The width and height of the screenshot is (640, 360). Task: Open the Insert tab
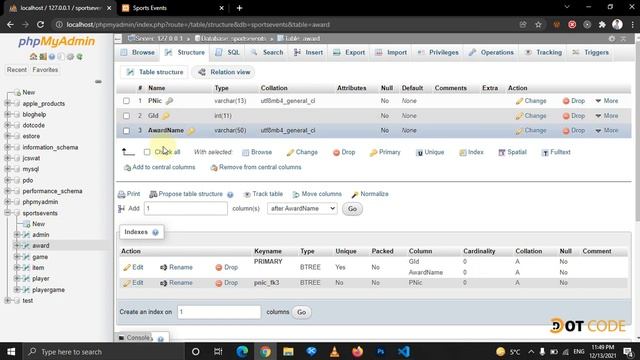click(x=308, y=53)
